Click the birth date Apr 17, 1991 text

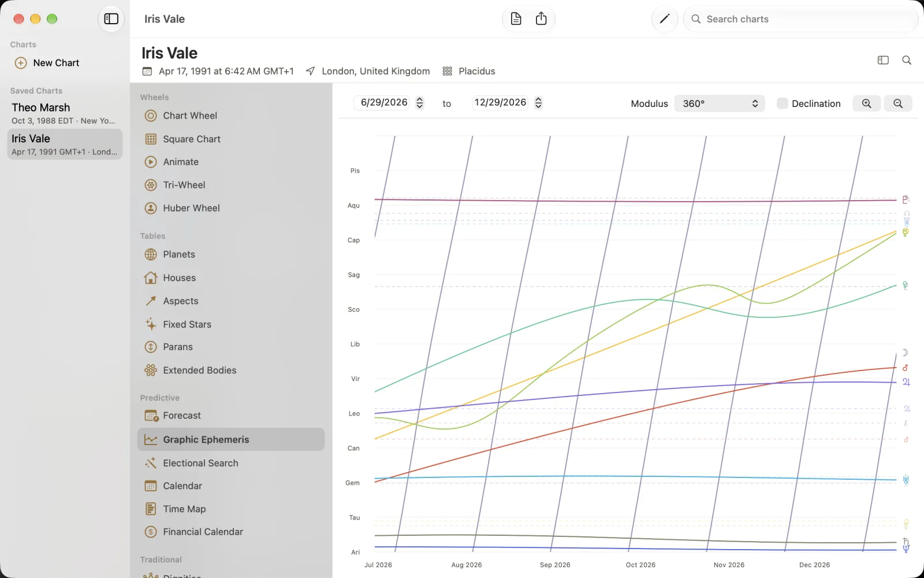pos(226,71)
